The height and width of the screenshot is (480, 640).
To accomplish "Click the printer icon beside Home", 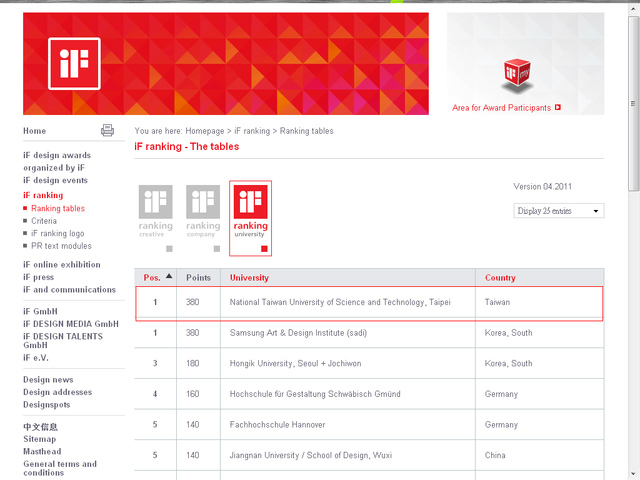I will pyautogui.click(x=107, y=130).
